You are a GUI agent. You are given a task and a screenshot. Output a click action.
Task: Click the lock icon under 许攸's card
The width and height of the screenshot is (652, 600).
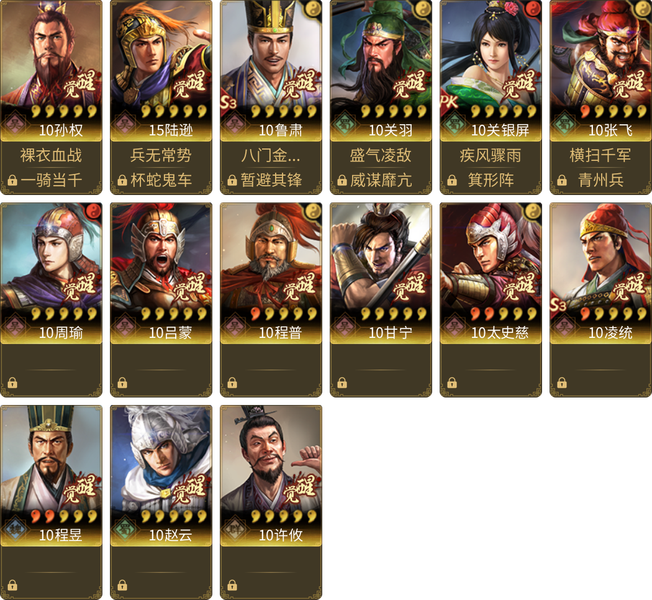click(x=232, y=585)
